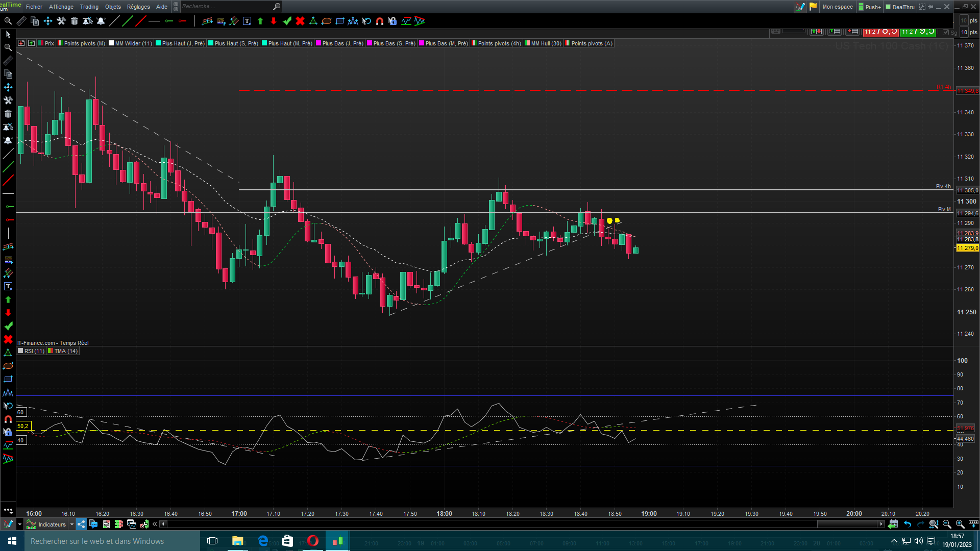Click the share chart icon

81,524
